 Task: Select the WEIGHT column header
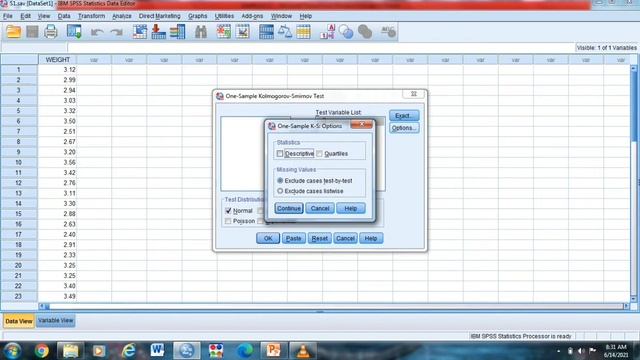click(x=58, y=60)
